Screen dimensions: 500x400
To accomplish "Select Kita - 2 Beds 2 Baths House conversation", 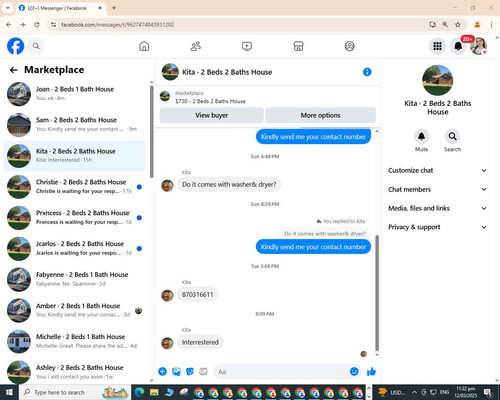I will tap(75, 156).
